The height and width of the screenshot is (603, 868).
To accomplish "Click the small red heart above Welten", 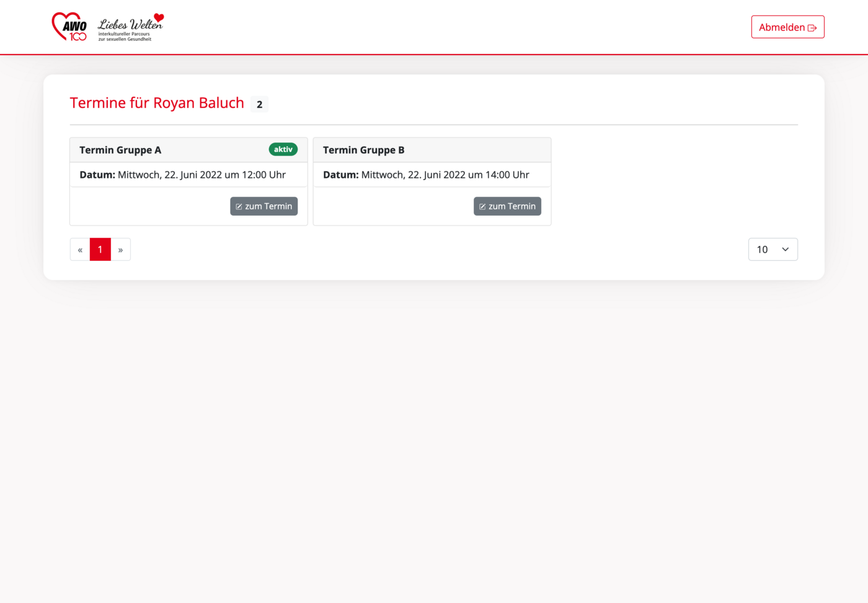I will click(x=159, y=17).
